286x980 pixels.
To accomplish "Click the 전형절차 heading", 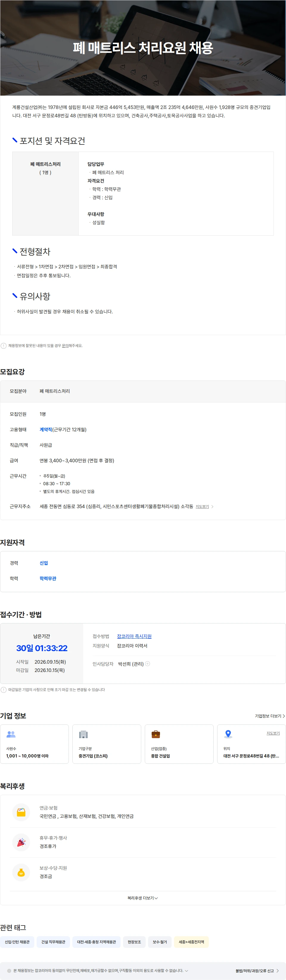I will 35,251.
